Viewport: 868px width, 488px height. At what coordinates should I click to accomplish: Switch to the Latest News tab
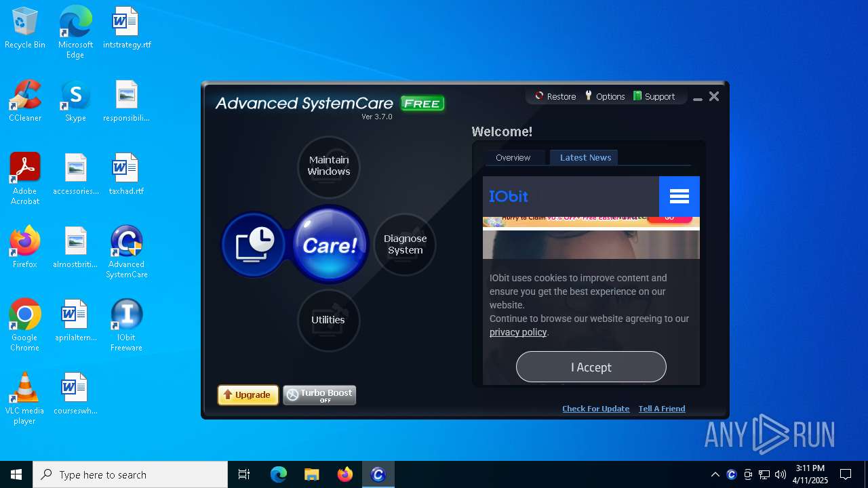point(585,157)
